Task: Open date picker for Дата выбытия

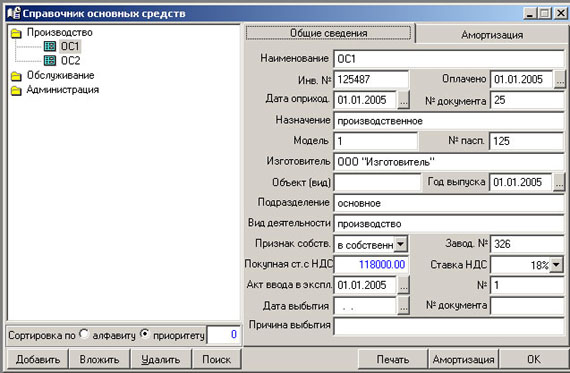Action: click(x=403, y=306)
